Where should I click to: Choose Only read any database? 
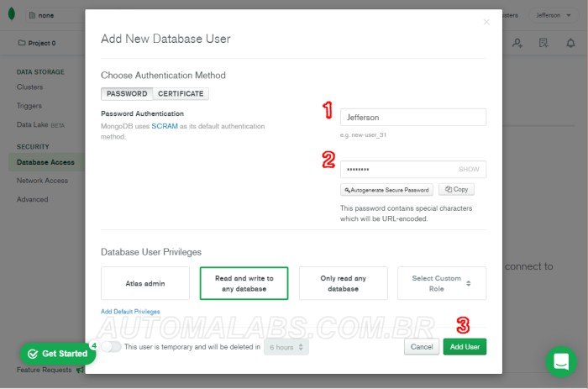pos(343,283)
